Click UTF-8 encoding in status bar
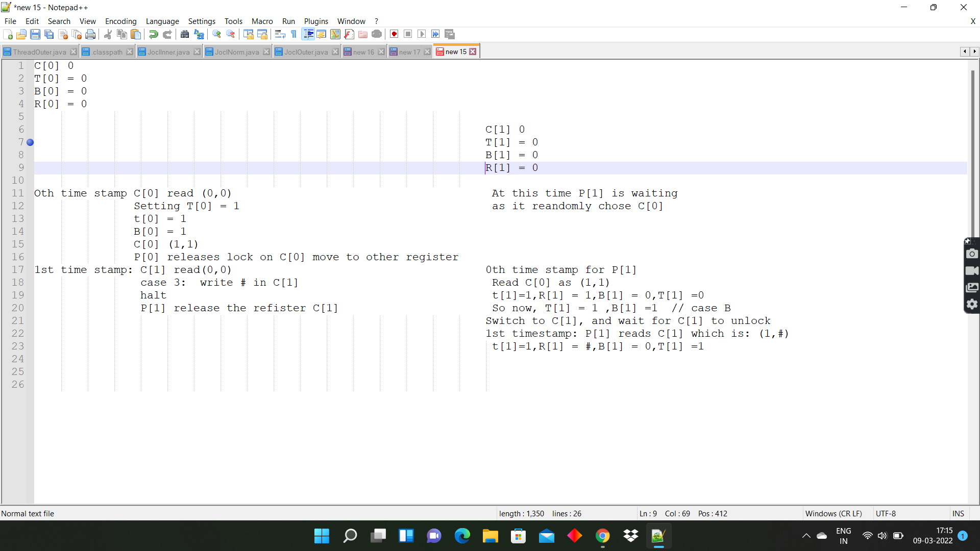This screenshot has width=980, height=551. point(886,514)
